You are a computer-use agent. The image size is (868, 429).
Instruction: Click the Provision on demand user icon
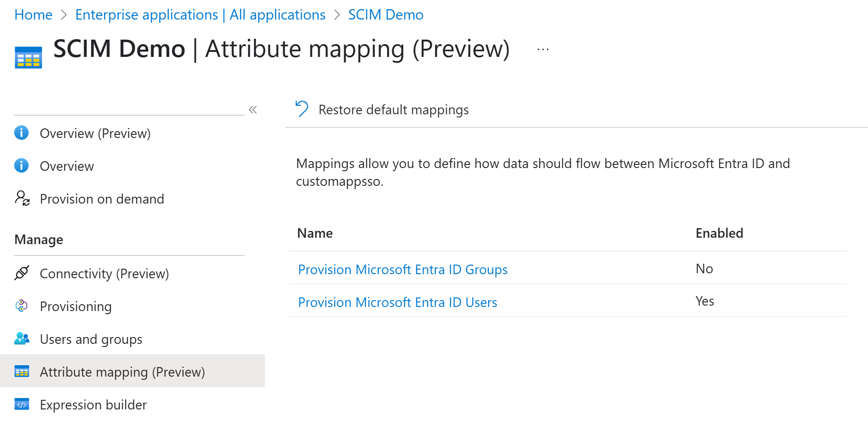click(22, 199)
